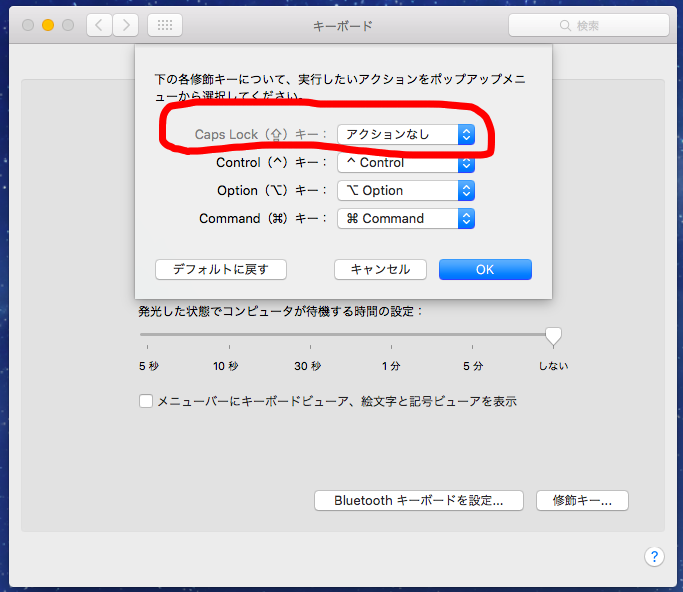
Task: Click キャンセル button
Action: pyautogui.click(x=380, y=269)
